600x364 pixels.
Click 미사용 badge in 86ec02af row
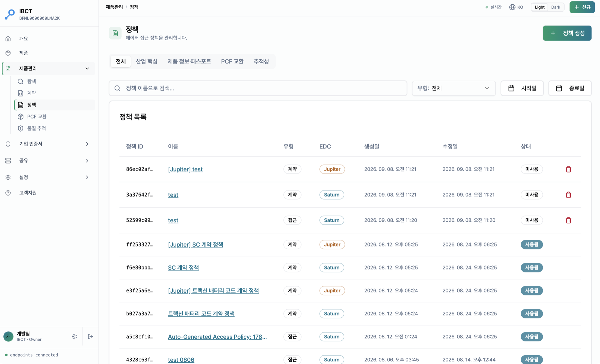(532, 169)
